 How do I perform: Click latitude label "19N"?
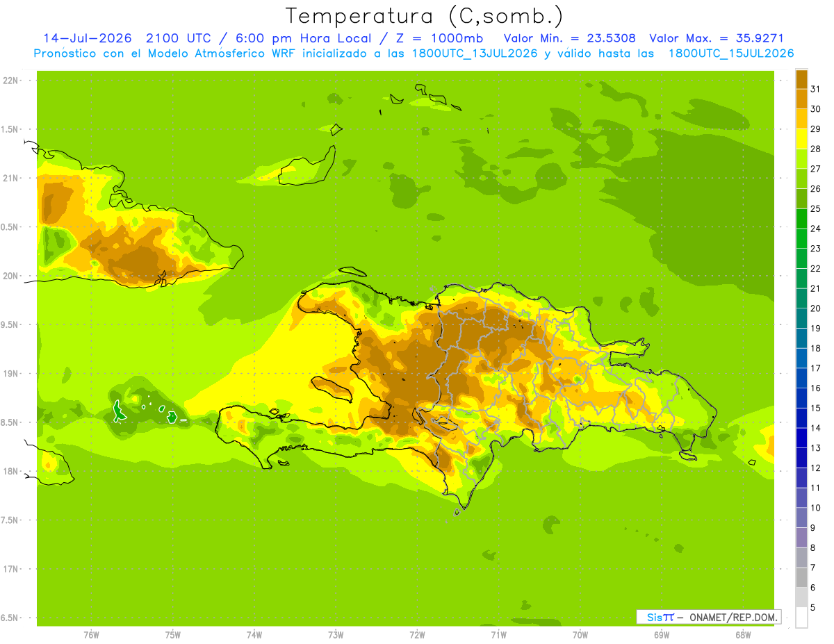(11, 374)
